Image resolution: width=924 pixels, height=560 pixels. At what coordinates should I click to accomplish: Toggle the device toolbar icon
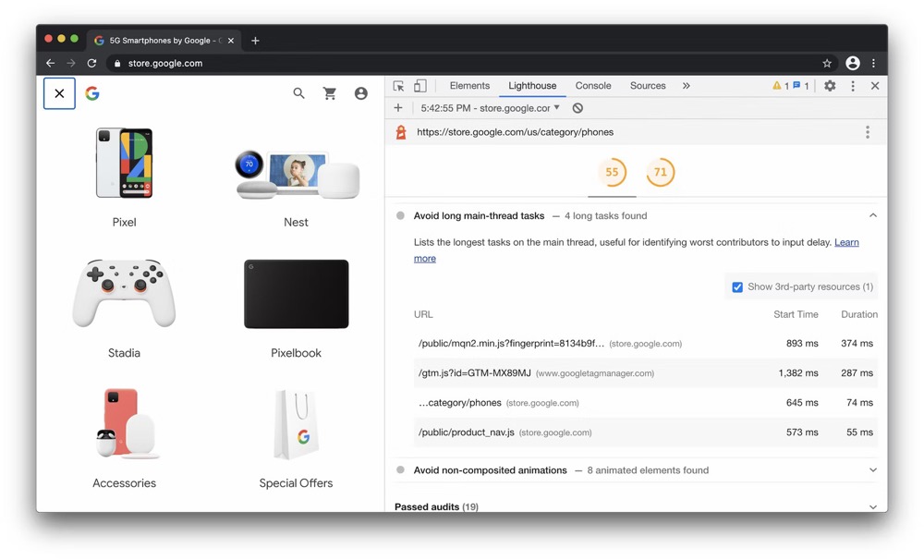pyautogui.click(x=420, y=86)
